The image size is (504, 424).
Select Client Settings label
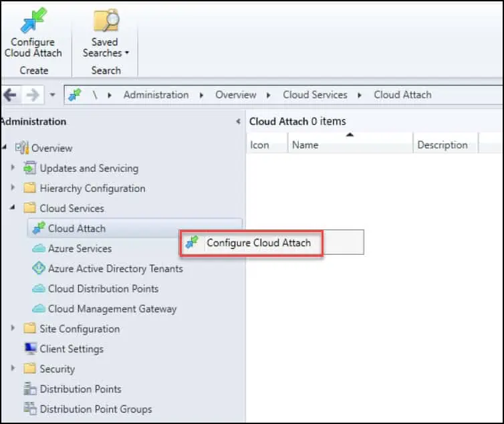[x=72, y=349]
